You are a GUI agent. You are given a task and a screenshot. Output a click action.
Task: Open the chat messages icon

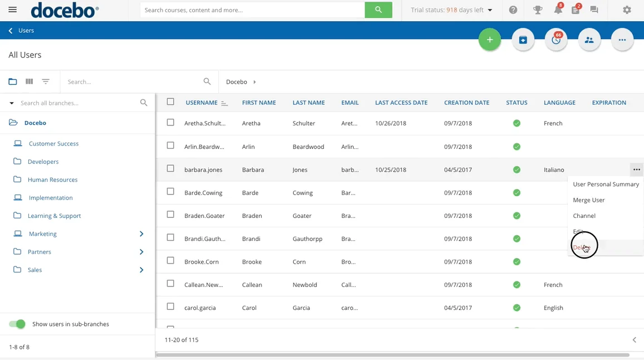(x=594, y=10)
